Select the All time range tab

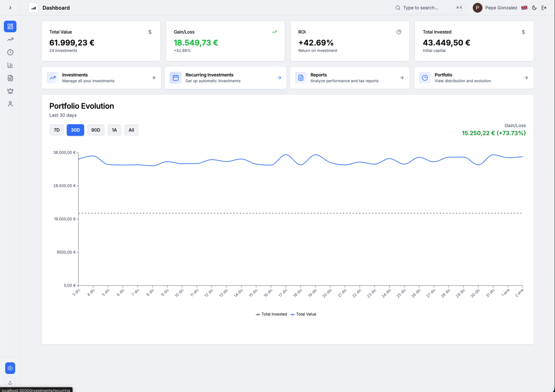click(131, 130)
